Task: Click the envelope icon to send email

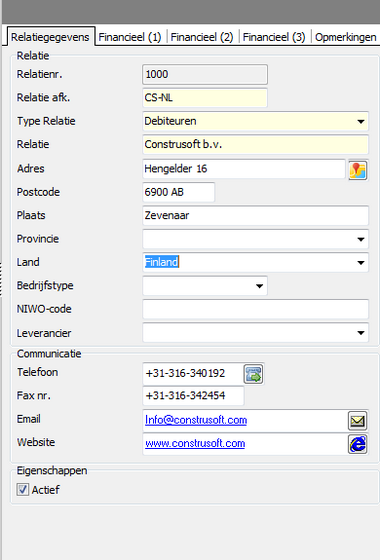Action: (358, 421)
